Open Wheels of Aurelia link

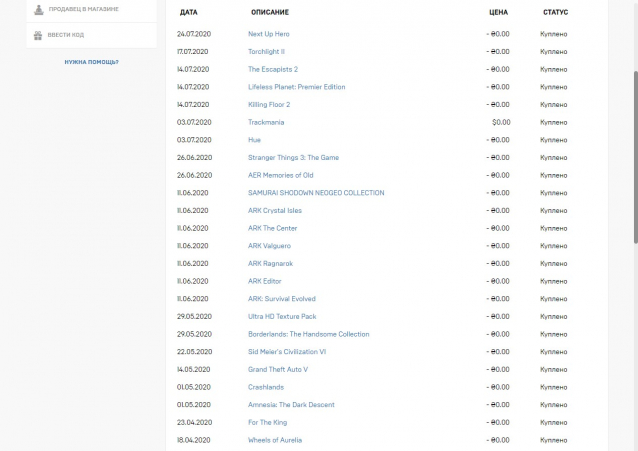(275, 440)
